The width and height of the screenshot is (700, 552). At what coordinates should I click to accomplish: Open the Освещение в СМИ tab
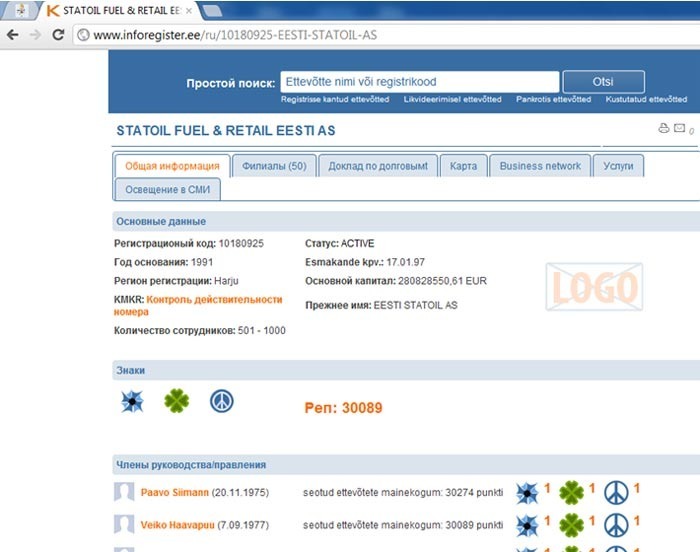click(167, 189)
